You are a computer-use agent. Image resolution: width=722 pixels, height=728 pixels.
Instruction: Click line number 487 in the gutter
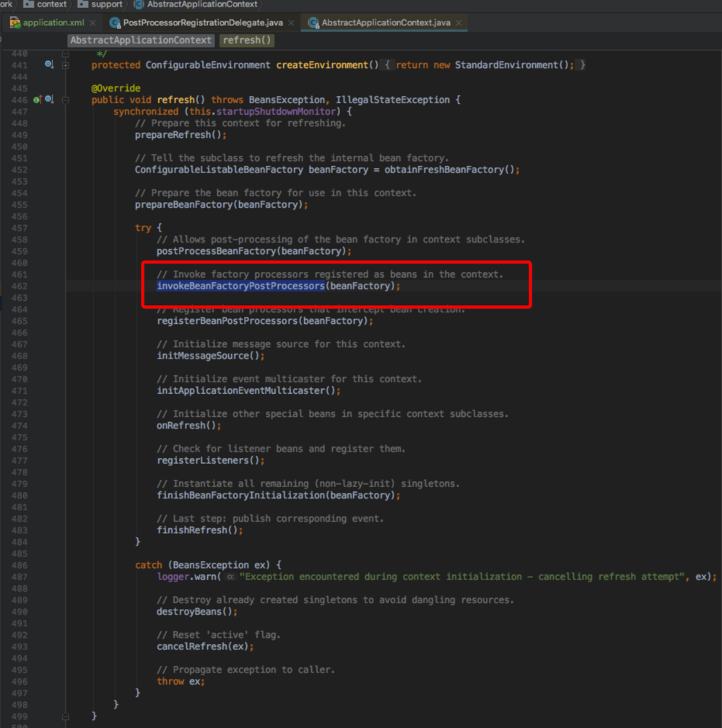(19, 576)
